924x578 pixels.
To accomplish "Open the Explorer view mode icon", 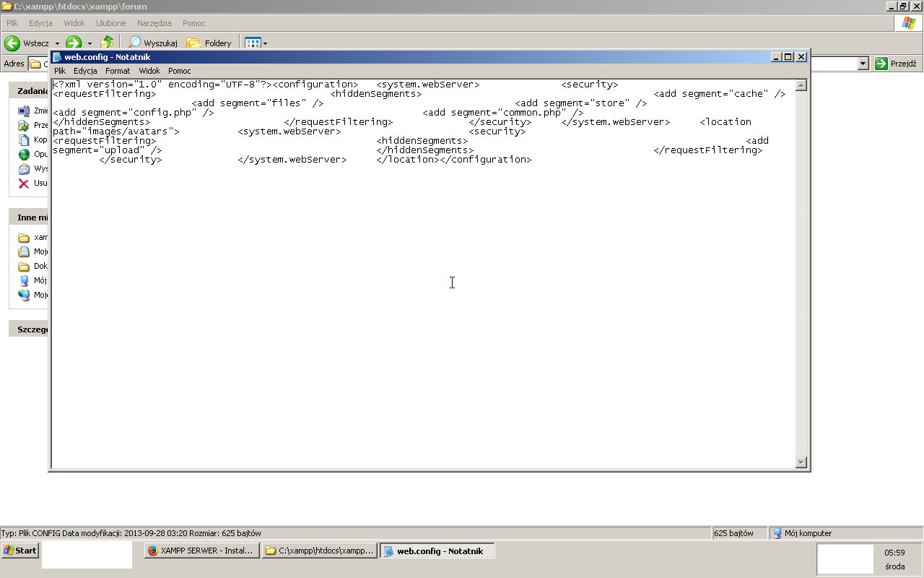I will [252, 43].
